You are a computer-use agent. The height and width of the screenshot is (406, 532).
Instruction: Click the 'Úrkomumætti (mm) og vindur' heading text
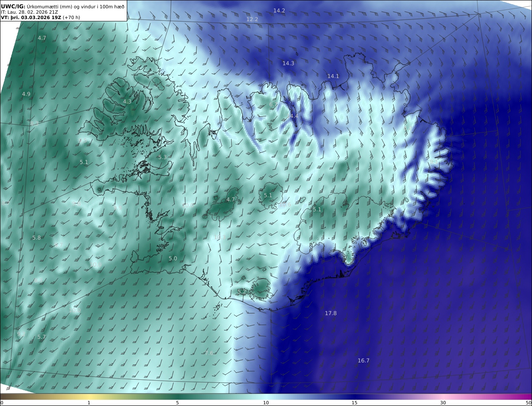61,6
